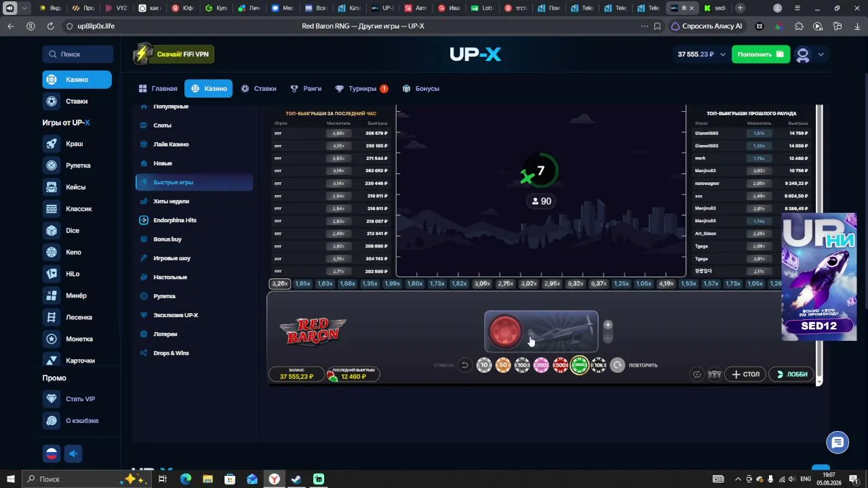868x488 pixels.
Task: Click the Стол button
Action: point(745,374)
